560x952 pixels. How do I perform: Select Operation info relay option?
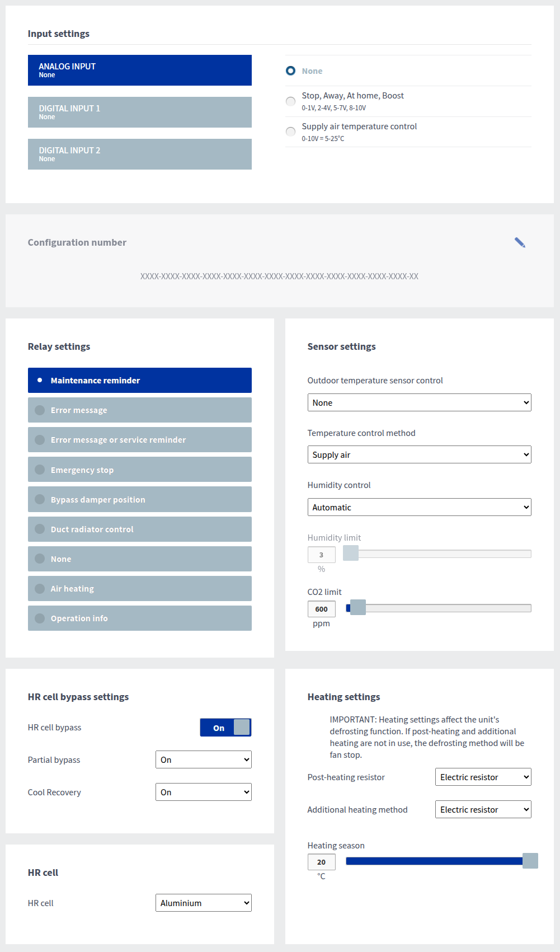point(139,618)
